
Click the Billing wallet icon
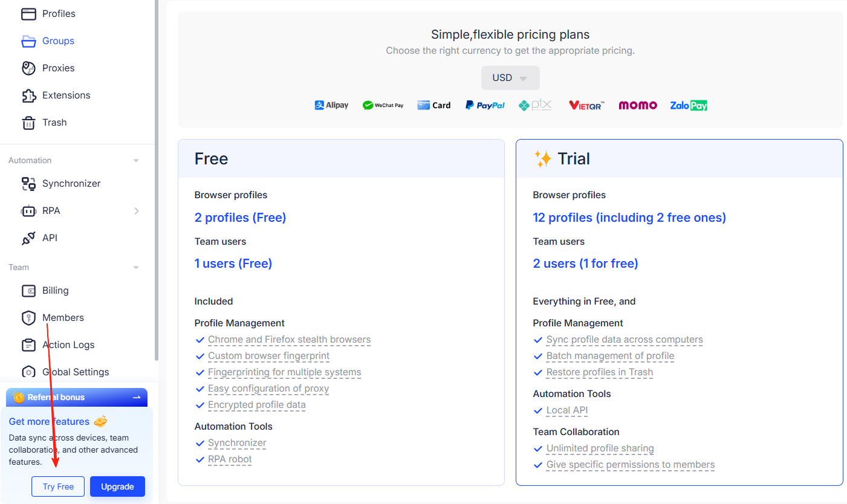pyautogui.click(x=28, y=291)
